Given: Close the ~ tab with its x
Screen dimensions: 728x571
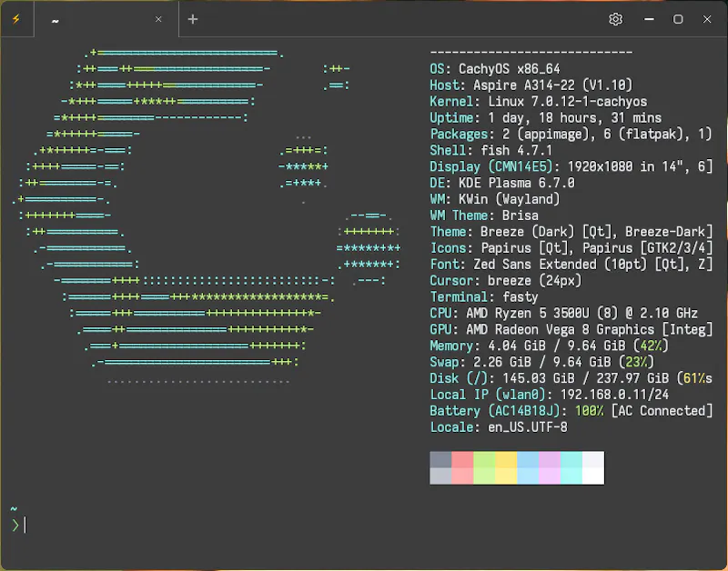Looking at the screenshot, I should (158, 19).
